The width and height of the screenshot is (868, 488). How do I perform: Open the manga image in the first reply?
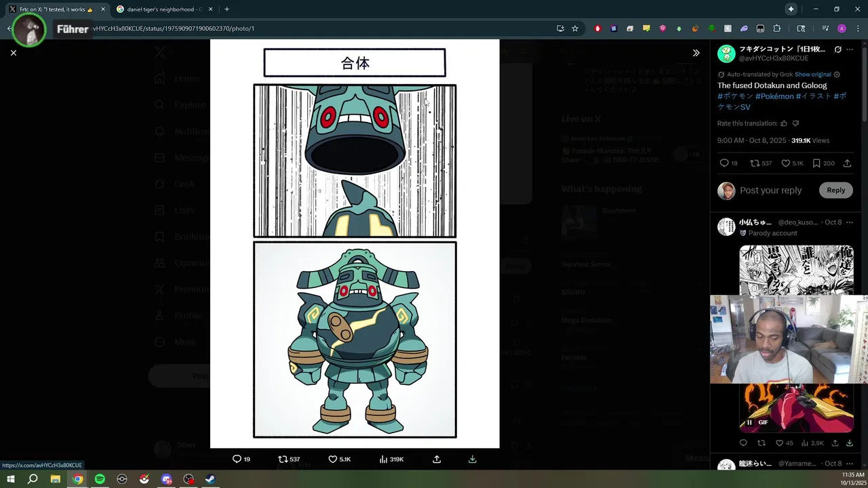point(796,270)
